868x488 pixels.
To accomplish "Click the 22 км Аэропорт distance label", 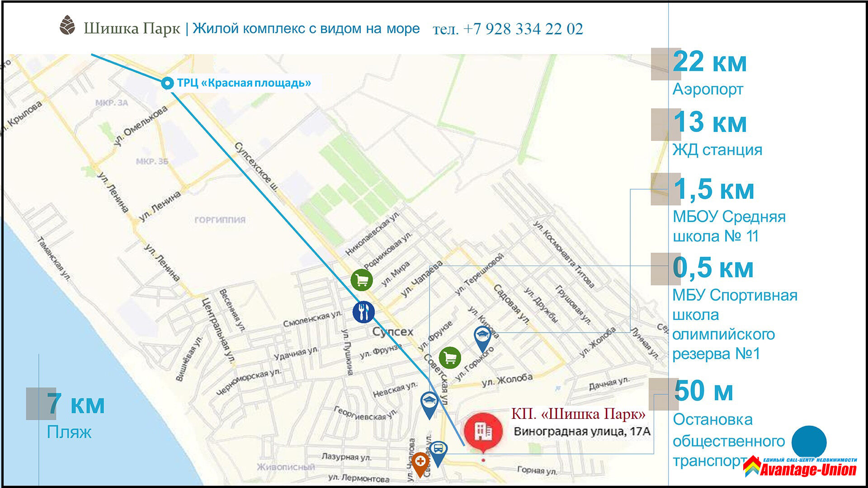I will click(x=709, y=73).
